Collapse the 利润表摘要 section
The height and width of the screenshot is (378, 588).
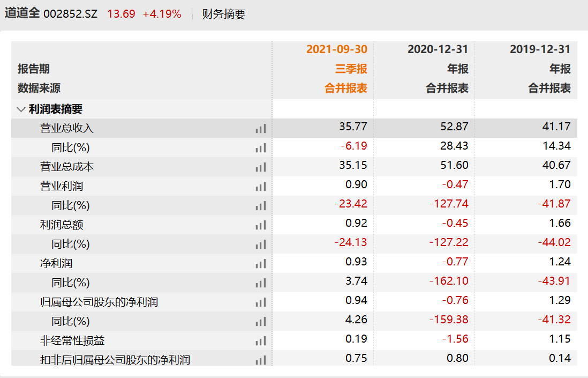coord(21,109)
